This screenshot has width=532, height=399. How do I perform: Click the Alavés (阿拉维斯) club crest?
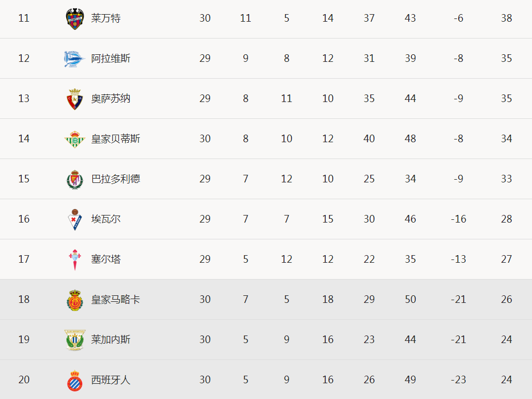pyautogui.click(x=75, y=59)
